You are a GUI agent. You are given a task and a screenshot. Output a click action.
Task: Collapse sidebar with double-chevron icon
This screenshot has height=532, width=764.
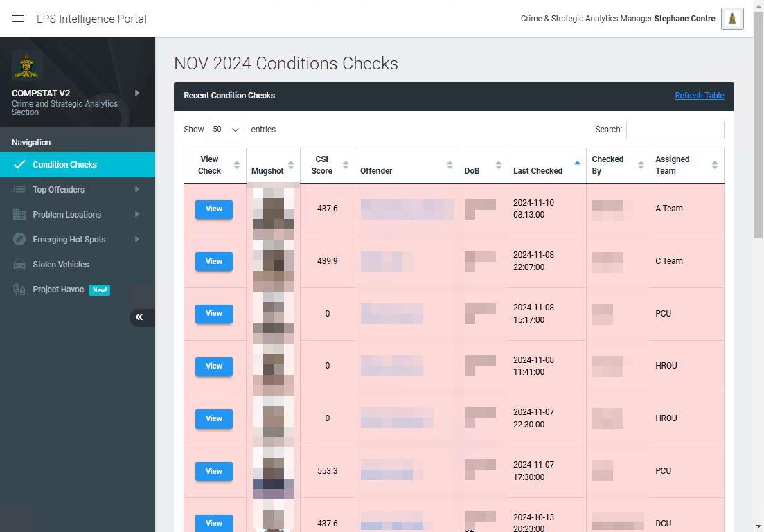139,317
